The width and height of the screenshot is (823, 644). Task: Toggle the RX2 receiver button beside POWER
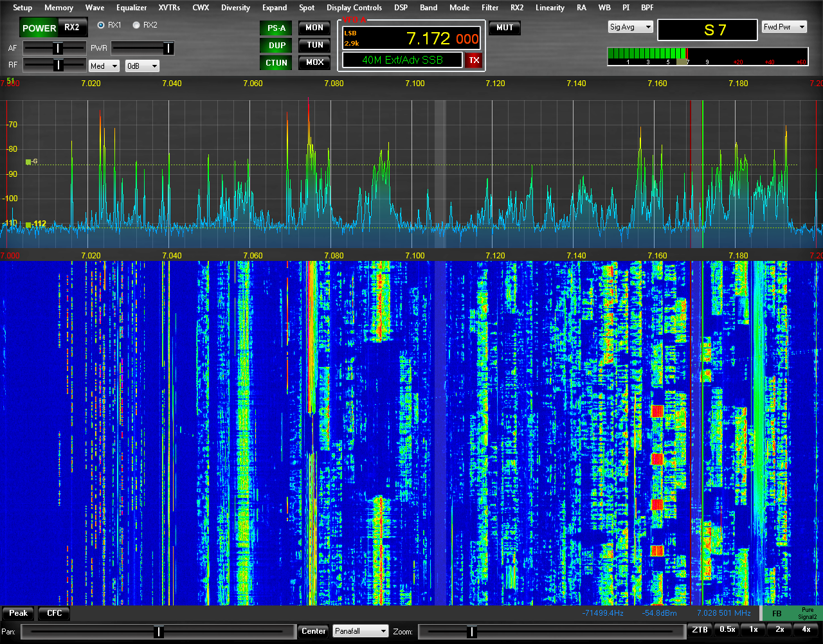pos(72,27)
